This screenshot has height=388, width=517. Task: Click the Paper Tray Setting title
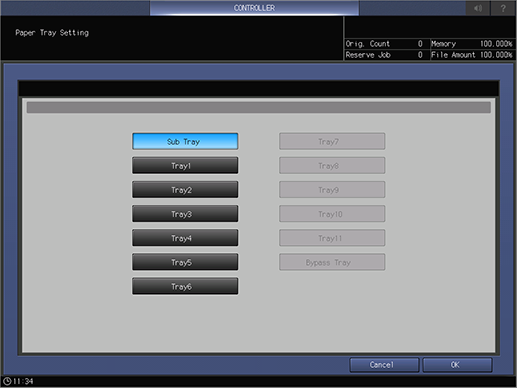52,33
